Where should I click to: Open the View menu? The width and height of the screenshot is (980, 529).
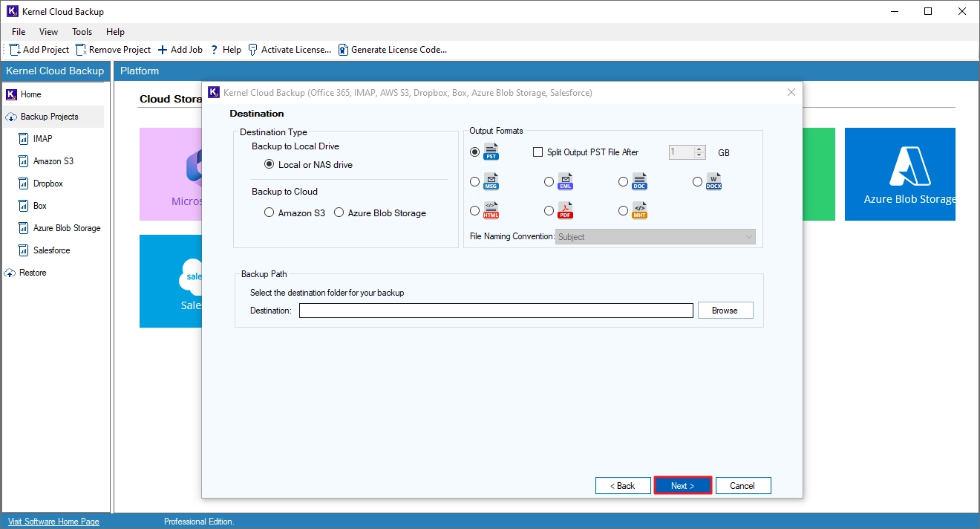49,32
